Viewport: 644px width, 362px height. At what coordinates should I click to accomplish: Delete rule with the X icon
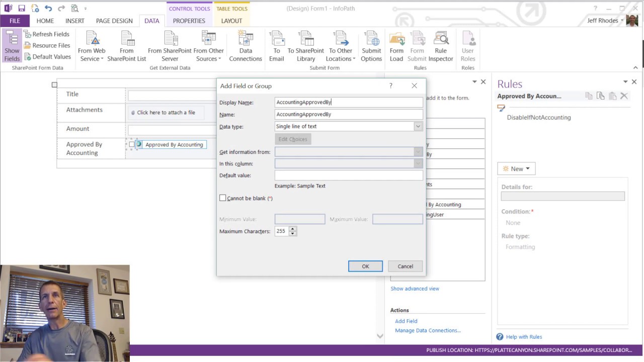point(624,96)
